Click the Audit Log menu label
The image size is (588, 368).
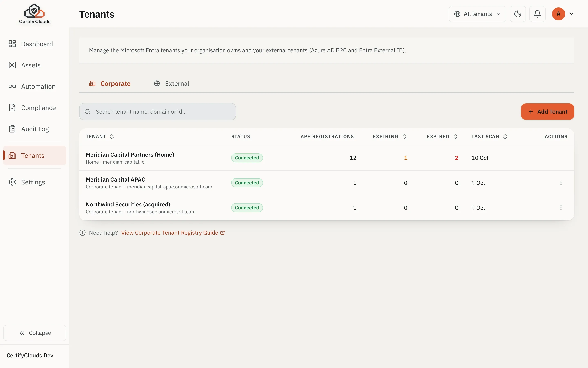coord(35,129)
